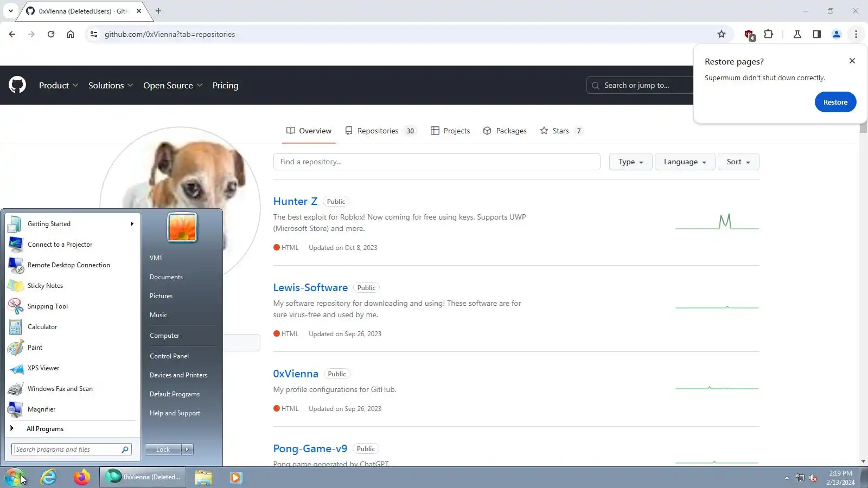Open the Pong-Game-v9 repository
The image size is (868, 488).
(310, 448)
